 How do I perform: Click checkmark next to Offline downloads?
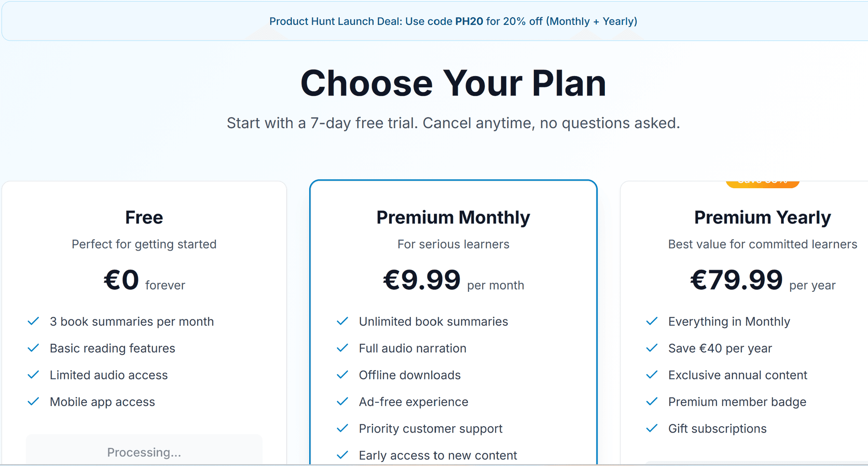coord(343,375)
